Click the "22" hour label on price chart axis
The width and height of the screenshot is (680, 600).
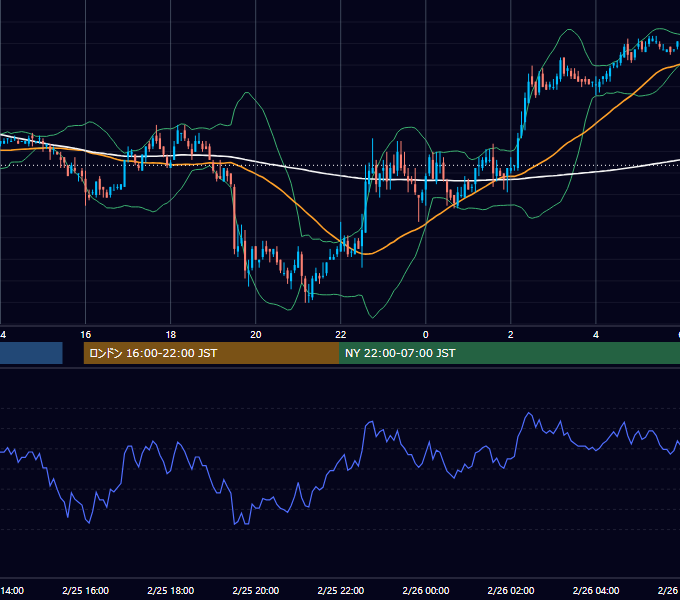[341, 335]
